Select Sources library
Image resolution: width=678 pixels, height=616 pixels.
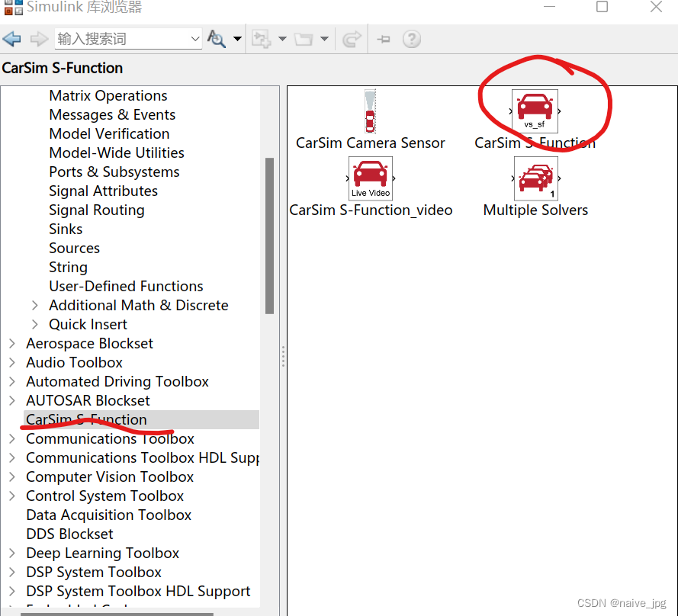pyautogui.click(x=75, y=248)
